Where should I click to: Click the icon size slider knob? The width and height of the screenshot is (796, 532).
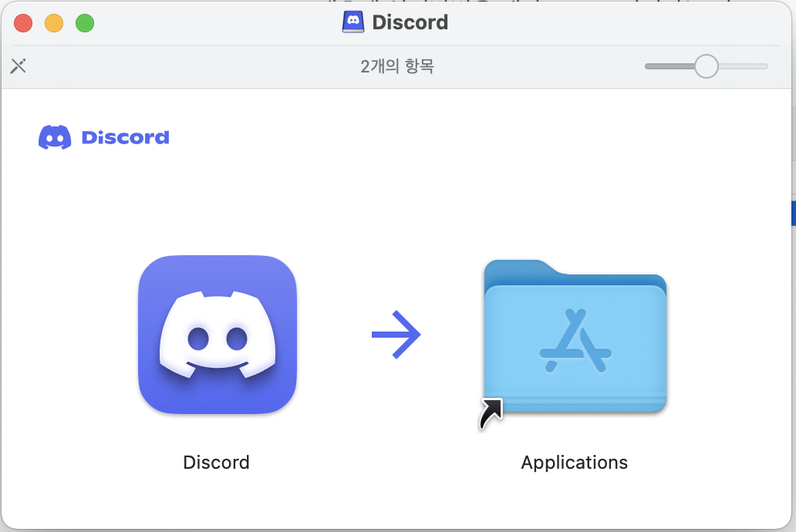click(x=707, y=66)
